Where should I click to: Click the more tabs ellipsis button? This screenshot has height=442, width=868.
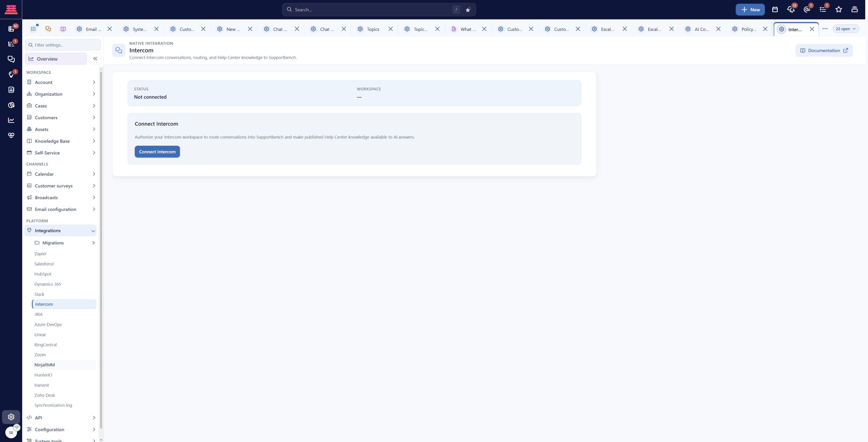coord(825,29)
